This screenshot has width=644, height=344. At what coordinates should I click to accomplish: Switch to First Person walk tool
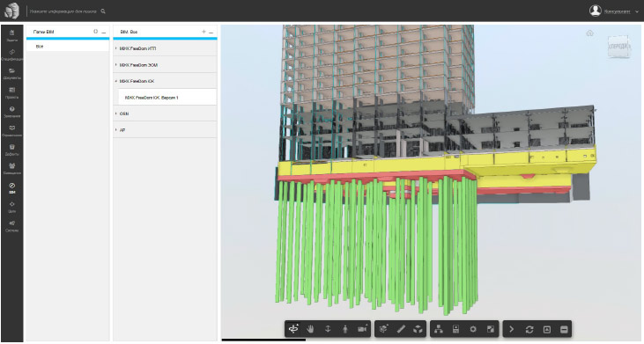pos(345,329)
